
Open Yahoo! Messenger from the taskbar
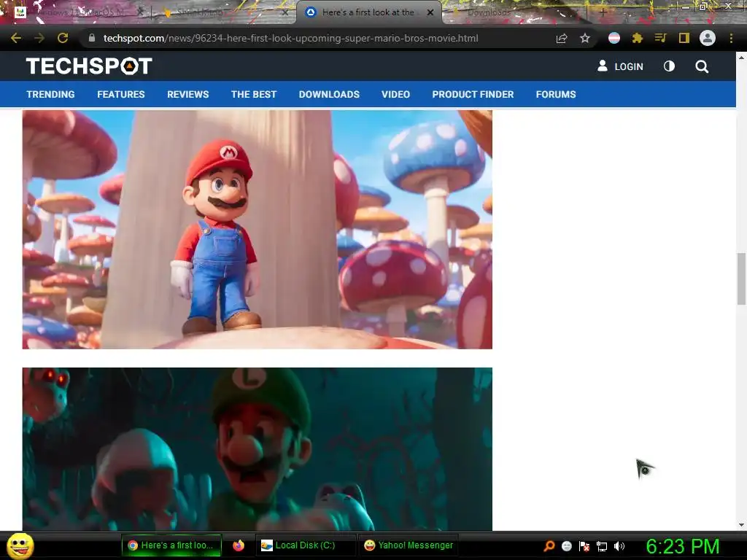409,545
